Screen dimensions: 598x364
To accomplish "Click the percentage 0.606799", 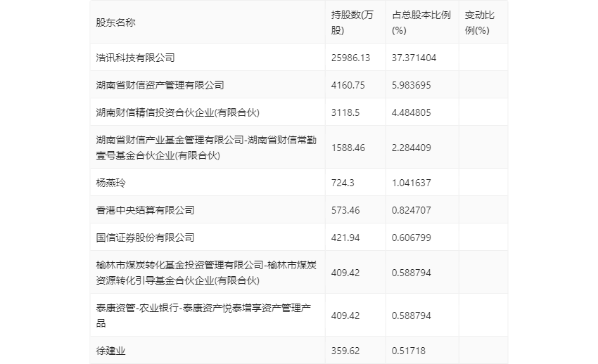I will (411, 238).
